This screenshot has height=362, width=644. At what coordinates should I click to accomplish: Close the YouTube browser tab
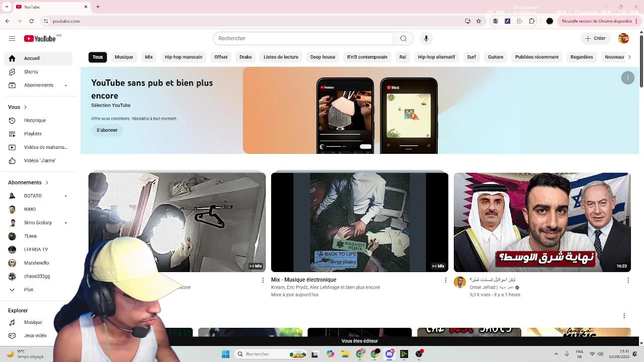click(x=86, y=7)
